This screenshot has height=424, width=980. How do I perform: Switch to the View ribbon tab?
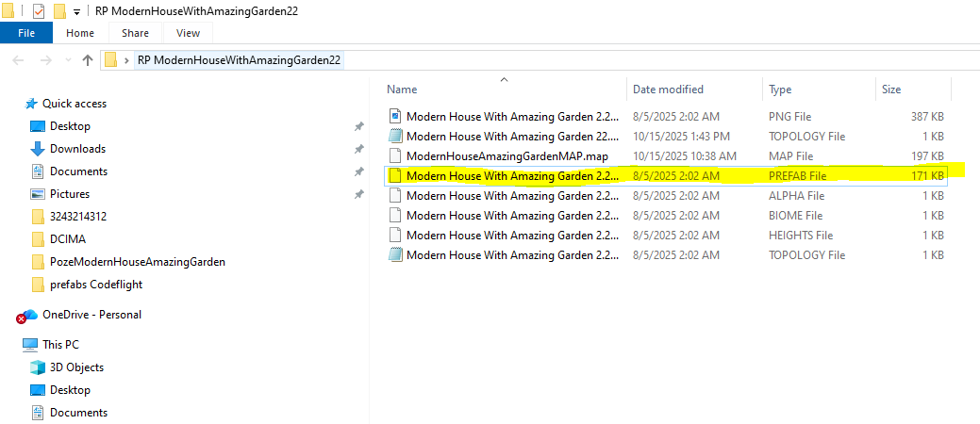pos(188,33)
